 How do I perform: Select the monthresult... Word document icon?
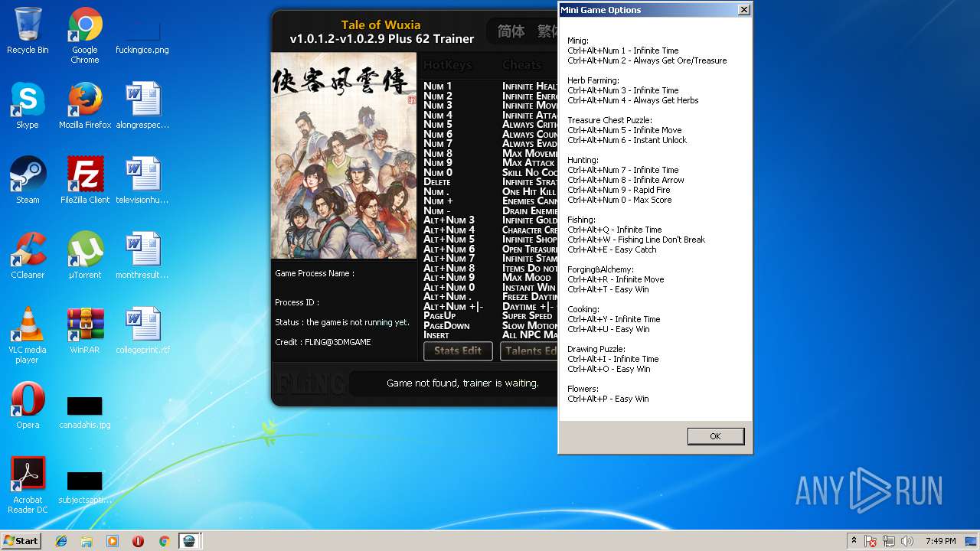click(142, 256)
